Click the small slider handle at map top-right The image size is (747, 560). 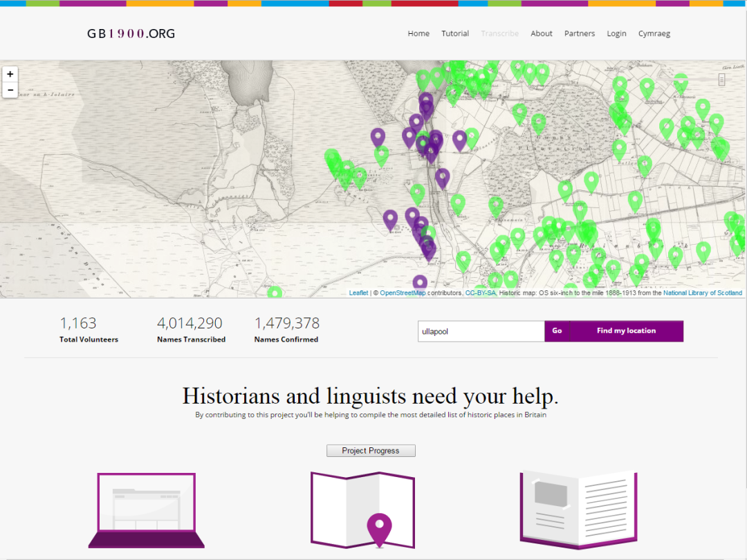721,80
